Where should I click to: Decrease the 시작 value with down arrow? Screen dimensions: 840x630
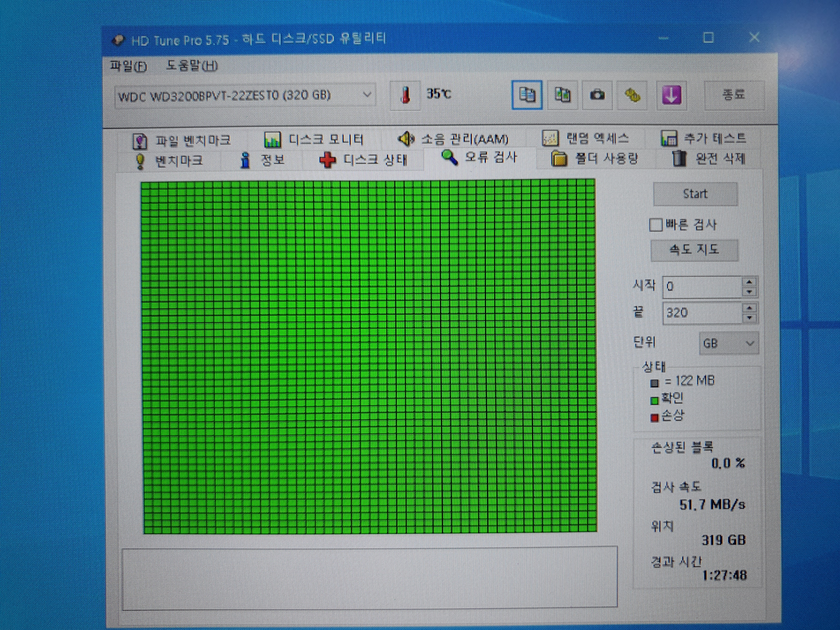749,292
